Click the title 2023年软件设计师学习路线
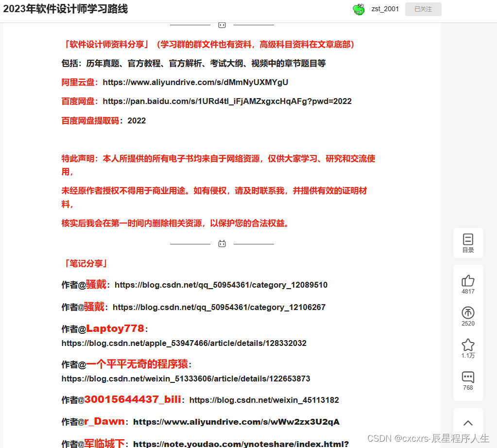The image size is (497, 448). coord(65,9)
